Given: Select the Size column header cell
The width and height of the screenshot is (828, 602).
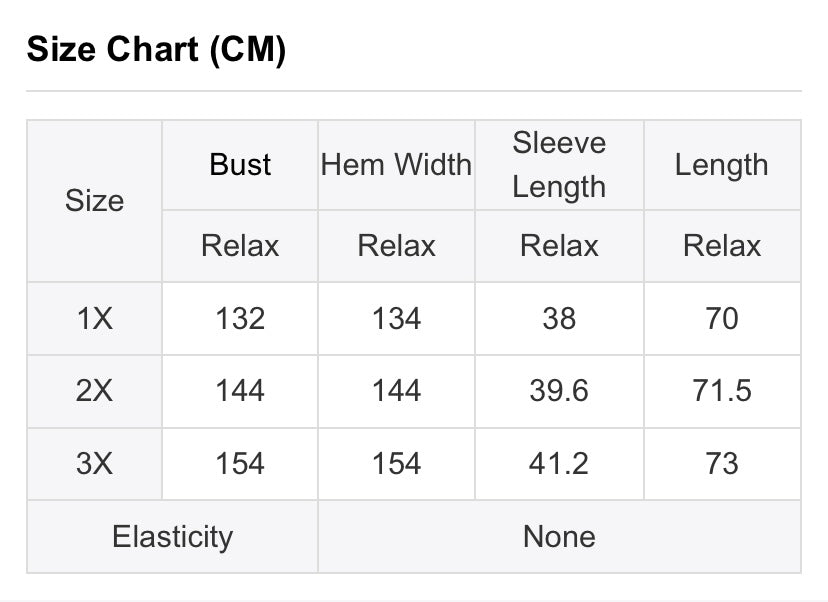Looking at the screenshot, I should coord(95,201).
